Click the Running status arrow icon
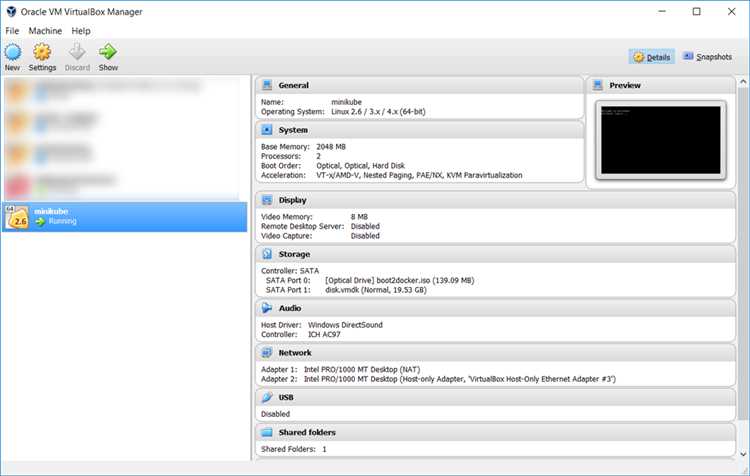This screenshot has width=750, height=476. click(x=40, y=221)
